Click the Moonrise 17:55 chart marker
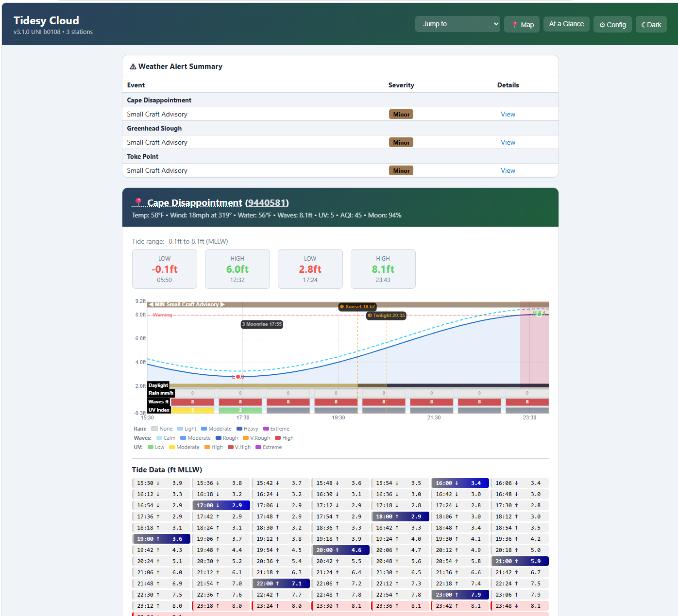 [262, 324]
